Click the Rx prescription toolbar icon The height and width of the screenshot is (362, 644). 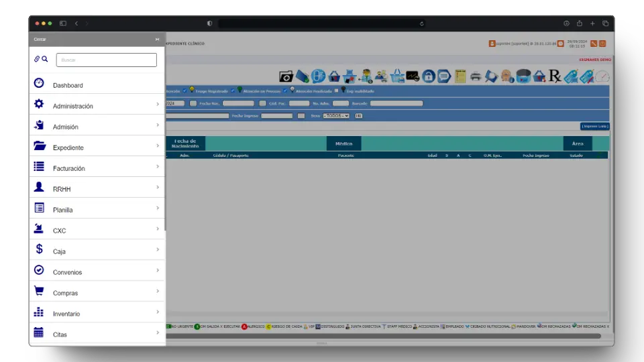tap(555, 76)
